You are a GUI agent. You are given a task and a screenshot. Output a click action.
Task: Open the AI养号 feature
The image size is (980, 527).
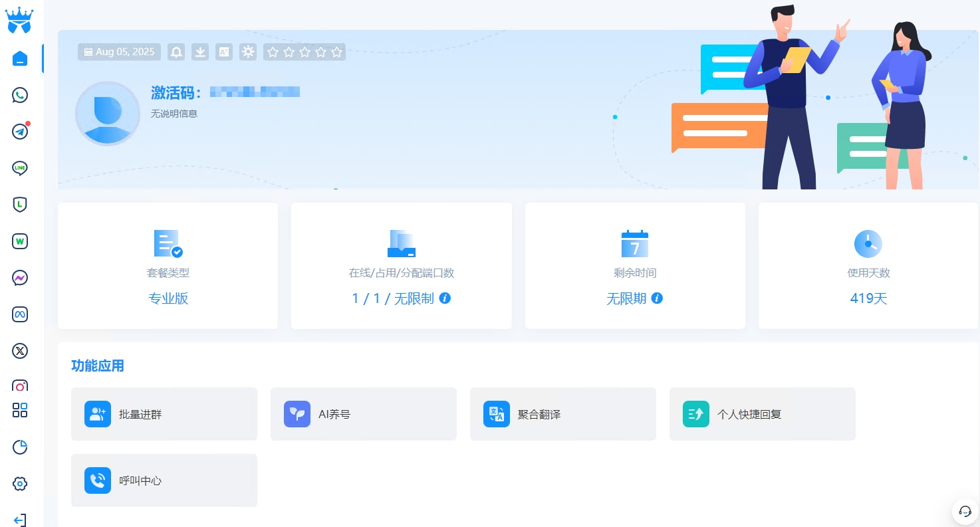(x=363, y=414)
